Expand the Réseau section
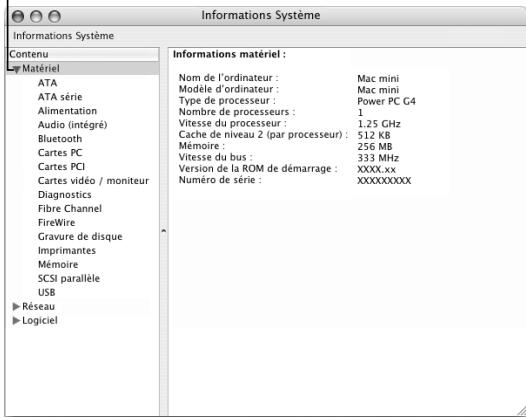This screenshot has height=420, width=526. 16,306
